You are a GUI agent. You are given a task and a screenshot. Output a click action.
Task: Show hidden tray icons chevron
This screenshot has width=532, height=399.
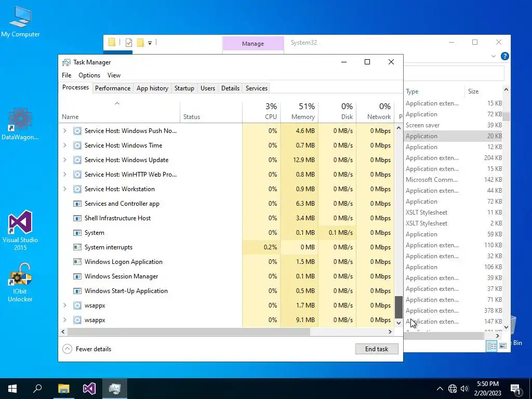click(440, 389)
